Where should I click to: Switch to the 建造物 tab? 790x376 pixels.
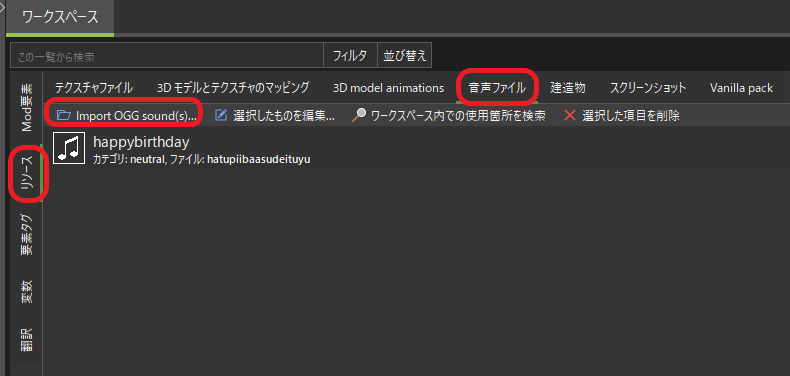click(x=568, y=88)
